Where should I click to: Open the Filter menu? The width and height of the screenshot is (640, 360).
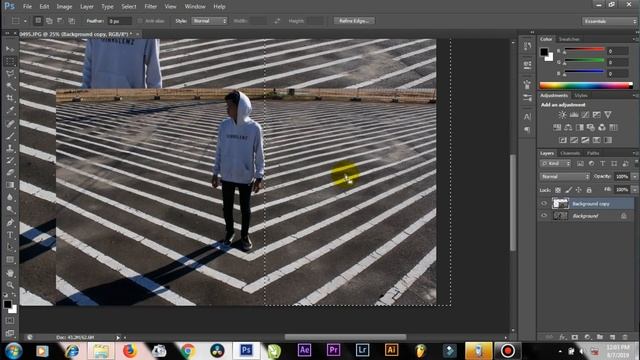(151, 7)
